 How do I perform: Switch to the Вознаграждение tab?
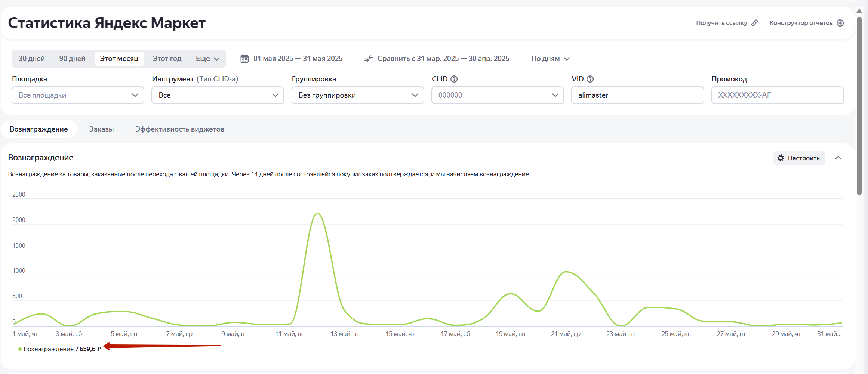(x=39, y=129)
